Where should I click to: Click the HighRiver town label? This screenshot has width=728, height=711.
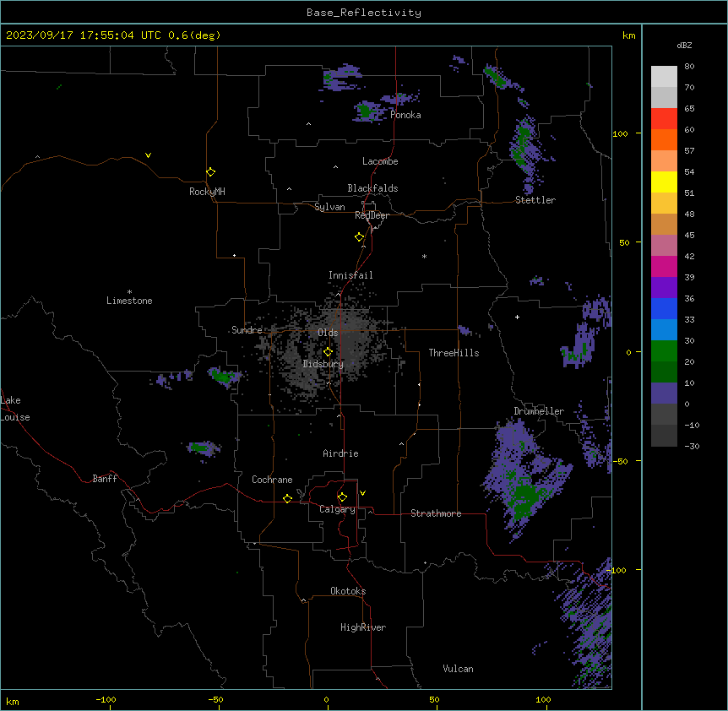[363, 627]
